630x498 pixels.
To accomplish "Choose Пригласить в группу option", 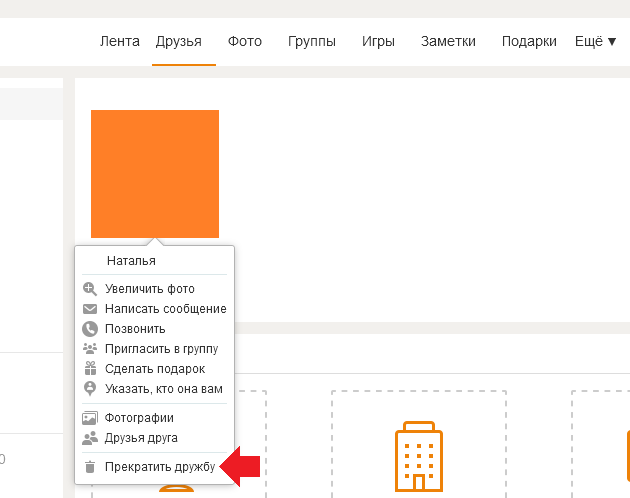I will (161, 349).
